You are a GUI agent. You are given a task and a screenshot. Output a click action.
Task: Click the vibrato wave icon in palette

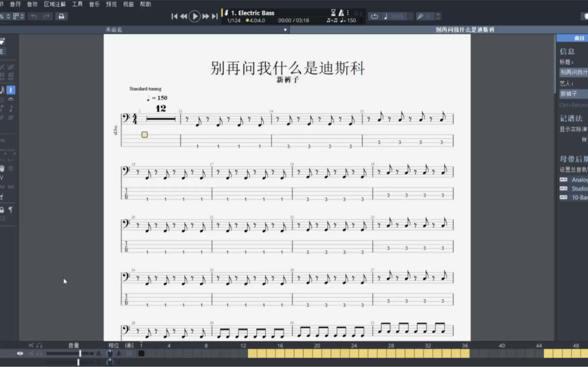point(11,151)
